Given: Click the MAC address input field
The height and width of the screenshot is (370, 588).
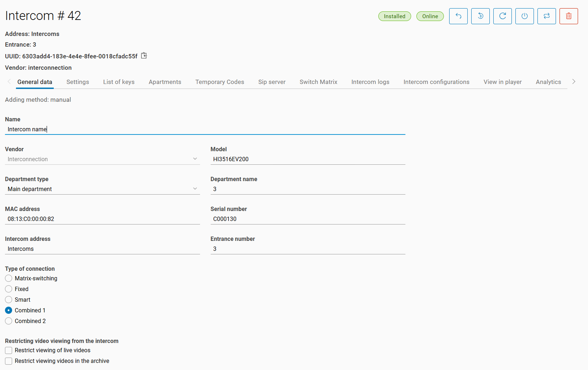Looking at the screenshot, I should [102, 219].
